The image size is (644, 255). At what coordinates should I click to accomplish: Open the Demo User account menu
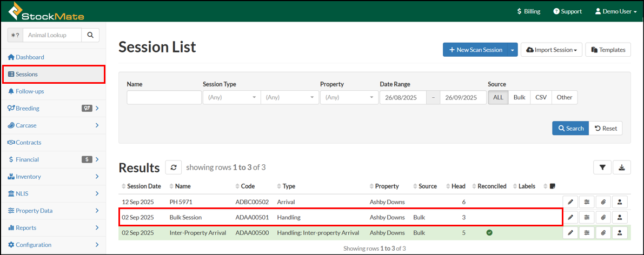[615, 11]
